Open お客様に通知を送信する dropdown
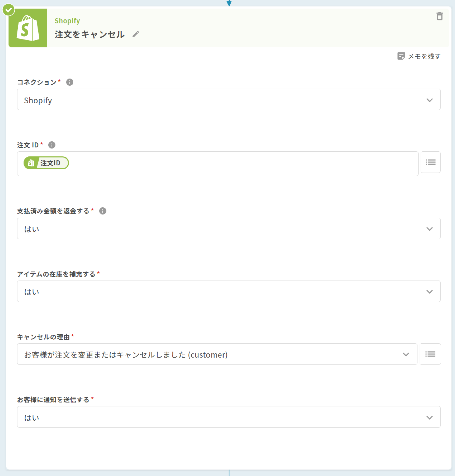 tap(429, 417)
